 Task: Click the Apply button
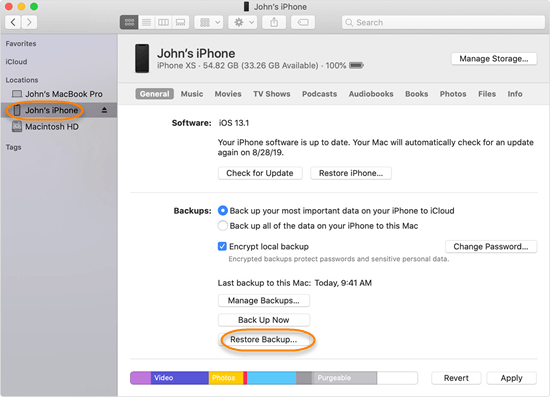pos(511,378)
